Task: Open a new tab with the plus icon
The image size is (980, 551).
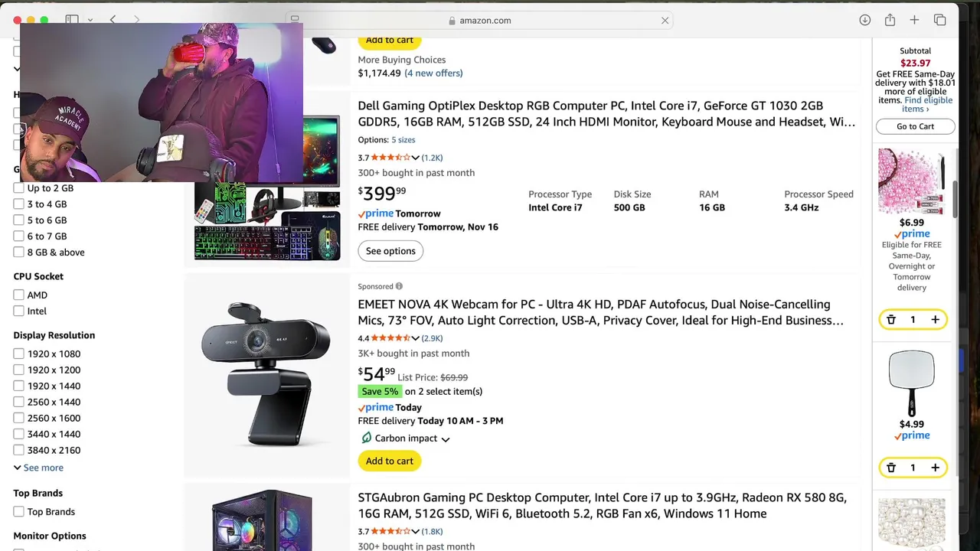Action: pos(914,21)
